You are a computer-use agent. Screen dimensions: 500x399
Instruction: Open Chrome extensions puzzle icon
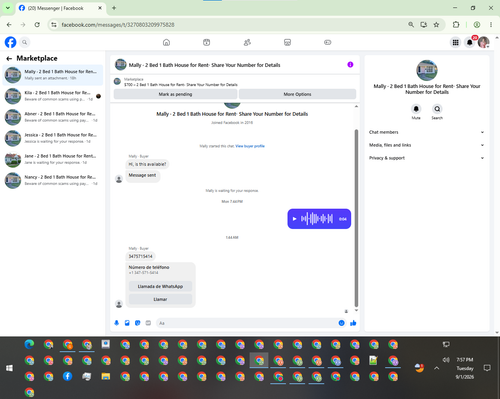click(456, 25)
